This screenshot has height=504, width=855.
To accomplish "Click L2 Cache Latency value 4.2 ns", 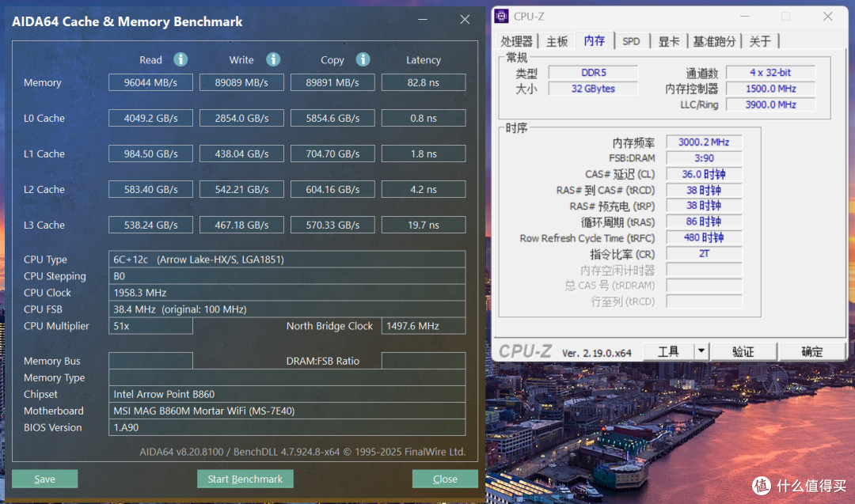I will point(424,189).
